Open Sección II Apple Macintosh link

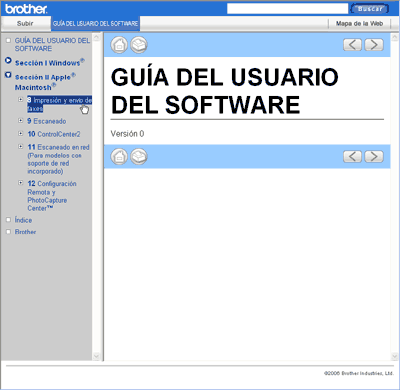click(45, 82)
